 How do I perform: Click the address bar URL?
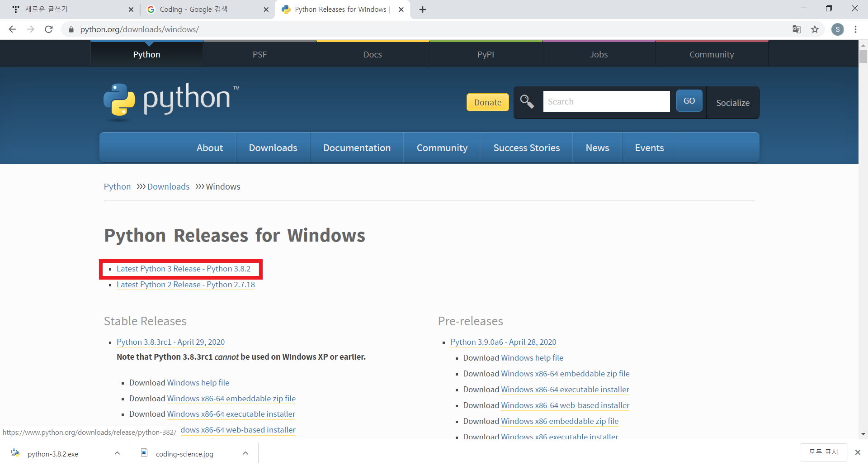(139, 29)
